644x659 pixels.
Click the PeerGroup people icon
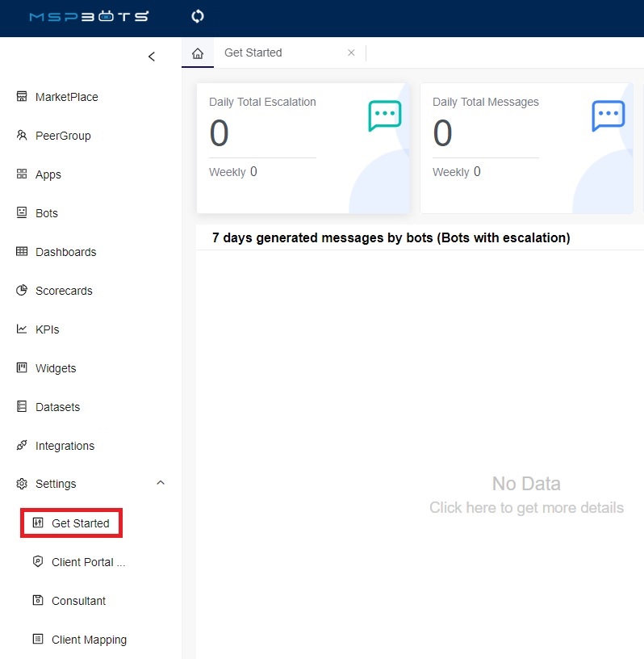[x=22, y=136]
